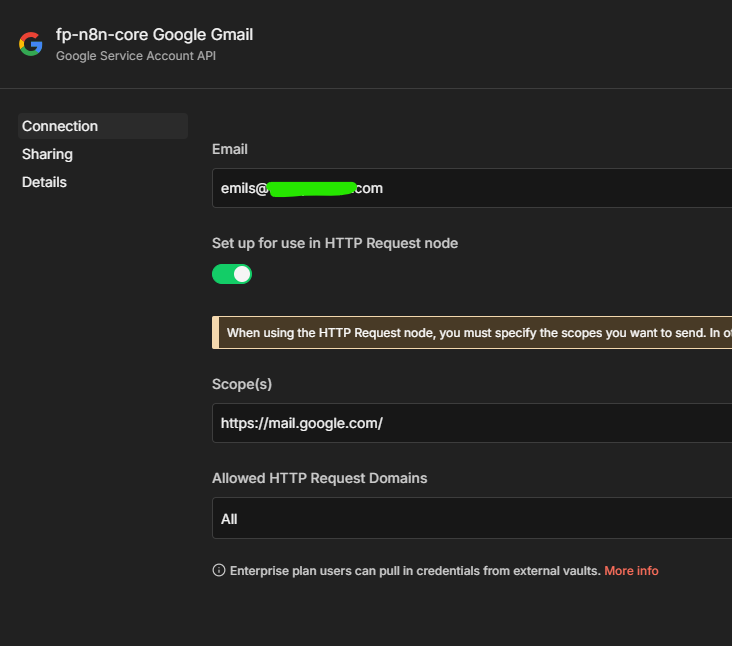Click the Enterprise plan users hint text
Screen dimensions: 732x646
click(x=415, y=571)
